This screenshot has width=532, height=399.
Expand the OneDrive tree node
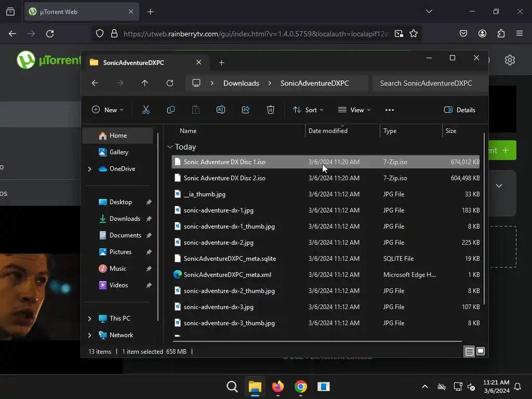point(89,169)
